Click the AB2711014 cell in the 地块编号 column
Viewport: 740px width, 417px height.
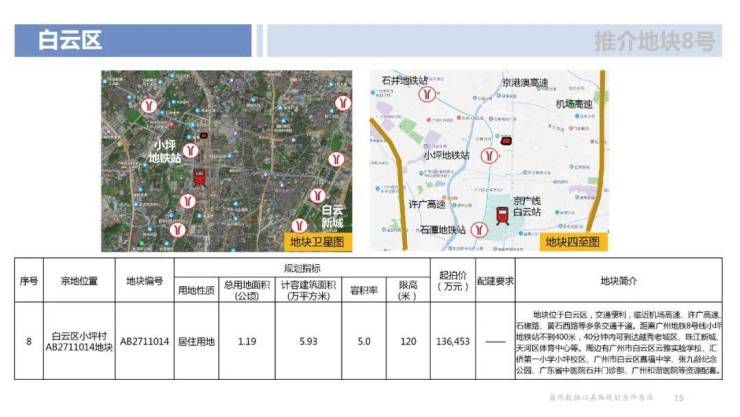(x=144, y=341)
